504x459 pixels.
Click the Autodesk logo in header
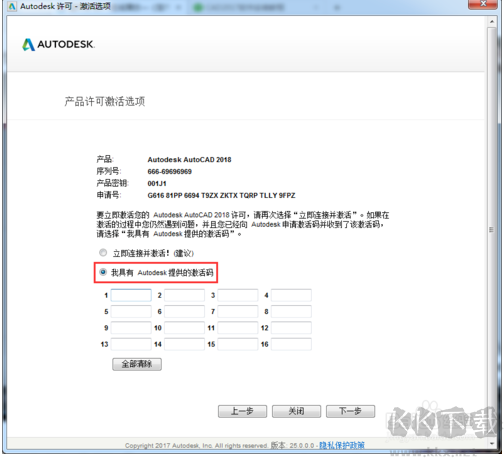[58, 44]
